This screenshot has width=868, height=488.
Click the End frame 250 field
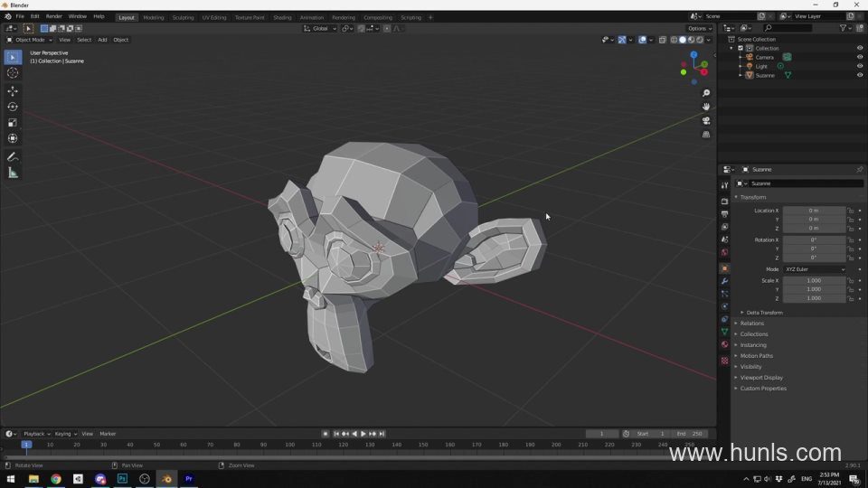click(x=690, y=434)
